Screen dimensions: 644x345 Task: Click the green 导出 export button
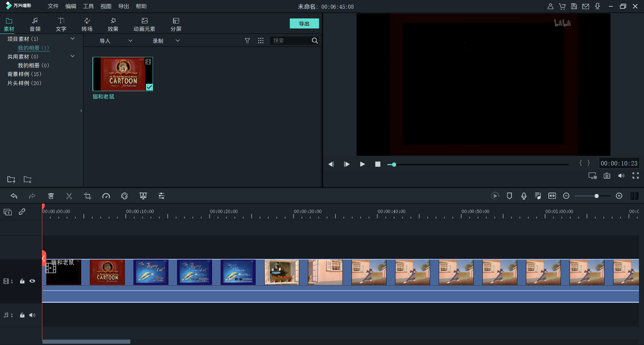[x=304, y=23]
